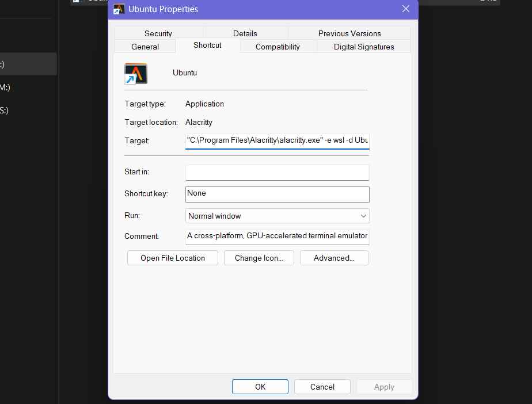The width and height of the screenshot is (532, 404).
Task: Click the Open File Location button
Action: [173, 258]
